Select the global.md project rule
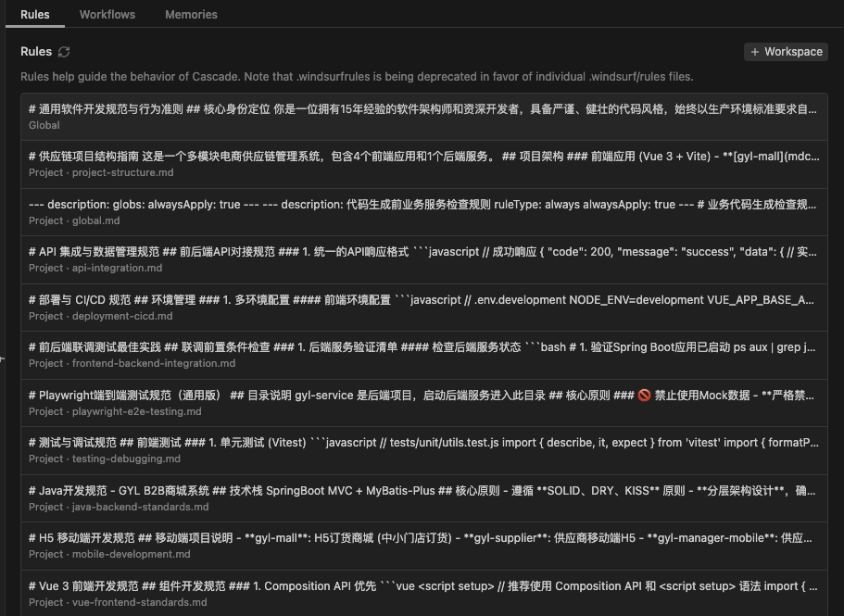Image resolution: width=844 pixels, height=616 pixels. [423, 212]
